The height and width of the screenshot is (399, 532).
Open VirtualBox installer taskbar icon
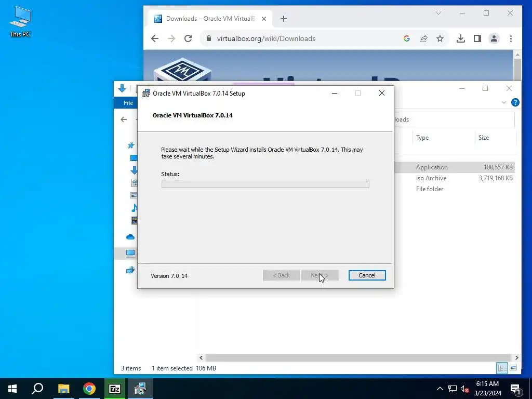point(140,389)
